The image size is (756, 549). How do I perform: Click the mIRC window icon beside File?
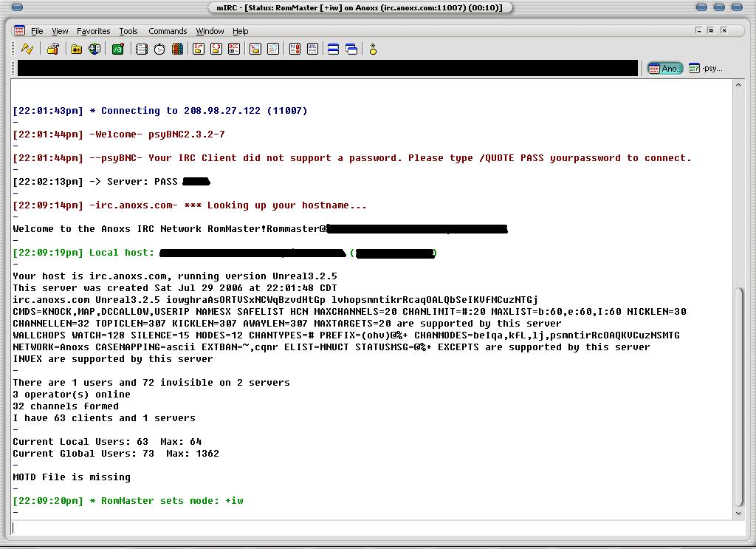(x=19, y=30)
